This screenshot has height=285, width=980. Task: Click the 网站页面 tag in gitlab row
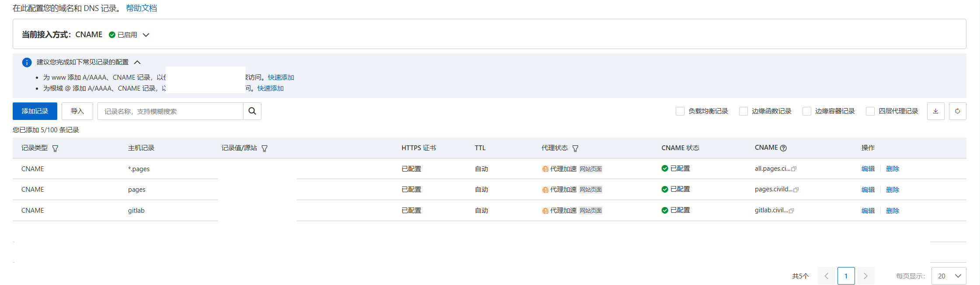click(x=591, y=211)
